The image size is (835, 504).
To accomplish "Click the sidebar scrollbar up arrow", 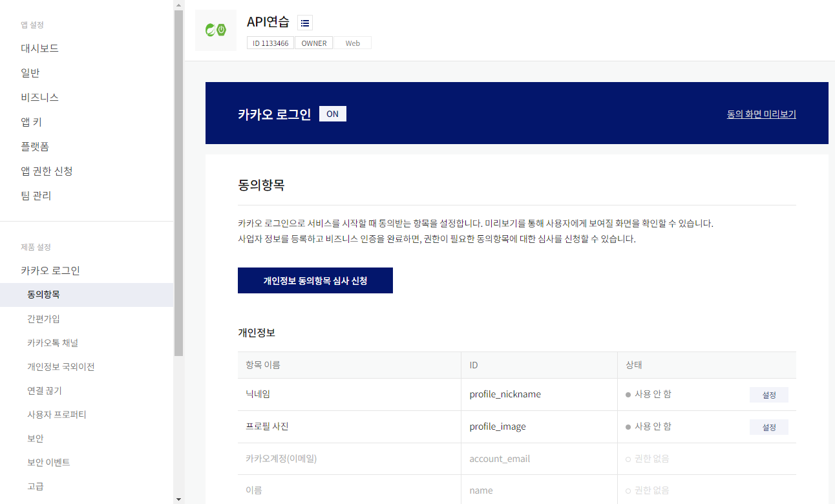I will 179,5.
